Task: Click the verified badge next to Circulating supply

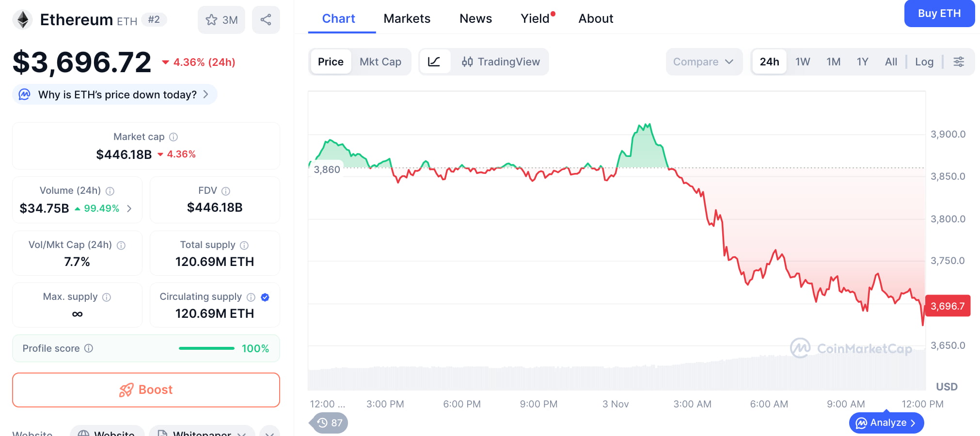Action: point(265,297)
